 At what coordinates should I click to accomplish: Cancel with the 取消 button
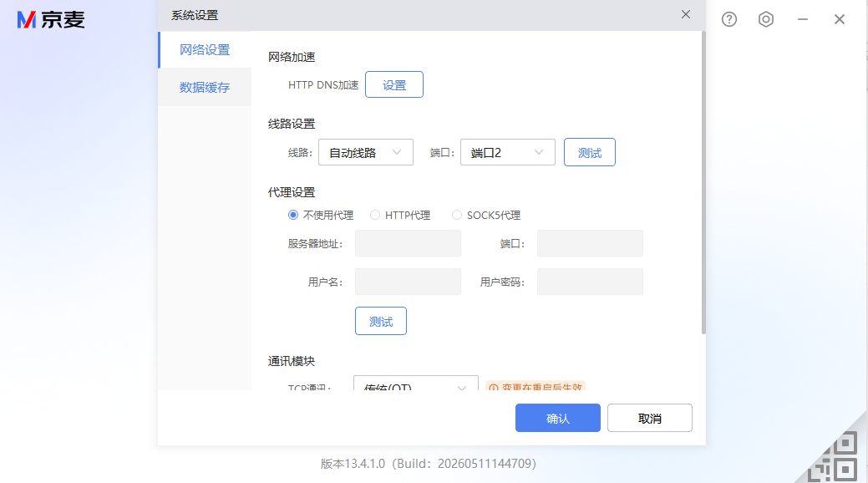tap(650, 418)
